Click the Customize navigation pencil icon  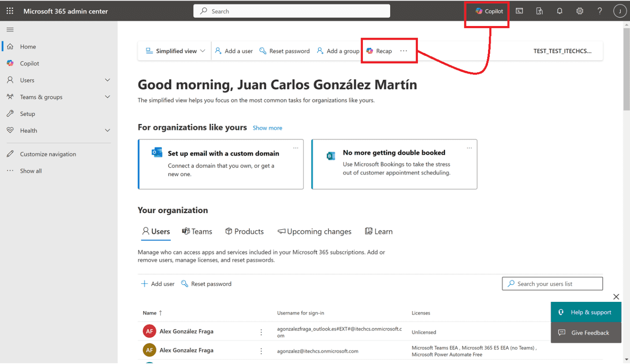tap(10, 154)
